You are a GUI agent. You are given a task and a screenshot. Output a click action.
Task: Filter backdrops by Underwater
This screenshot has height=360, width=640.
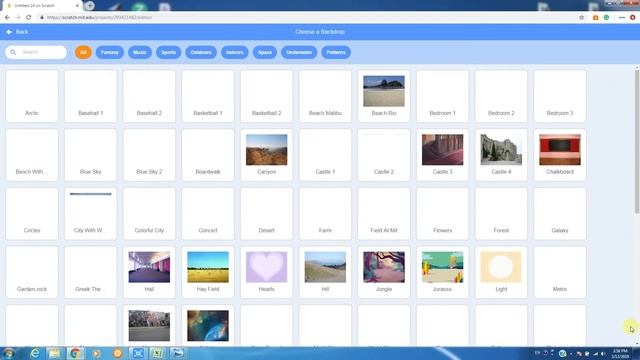(x=299, y=52)
